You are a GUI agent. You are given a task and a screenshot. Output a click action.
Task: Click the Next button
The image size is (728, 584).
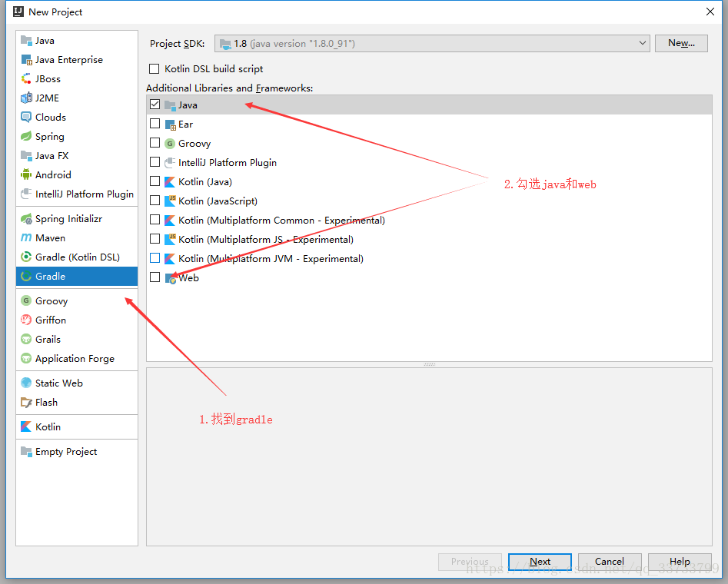pos(540,562)
